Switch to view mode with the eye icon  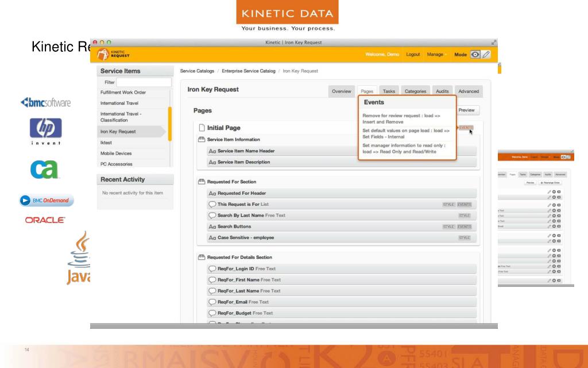475,55
